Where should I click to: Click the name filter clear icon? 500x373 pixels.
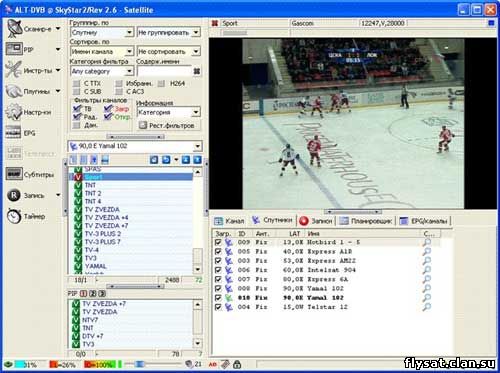pos(197,71)
